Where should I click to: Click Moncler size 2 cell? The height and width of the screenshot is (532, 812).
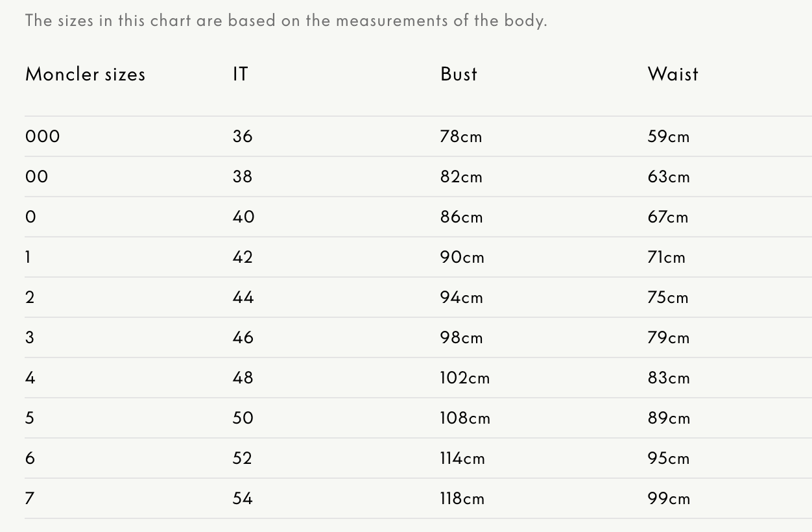tap(30, 297)
